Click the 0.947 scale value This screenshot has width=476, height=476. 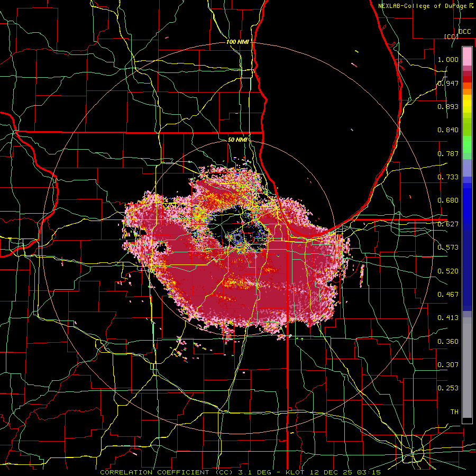point(448,83)
